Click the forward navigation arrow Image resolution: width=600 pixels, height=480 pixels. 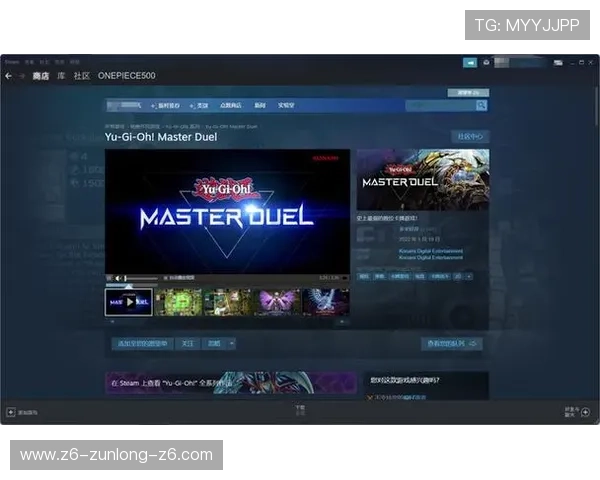(22, 76)
